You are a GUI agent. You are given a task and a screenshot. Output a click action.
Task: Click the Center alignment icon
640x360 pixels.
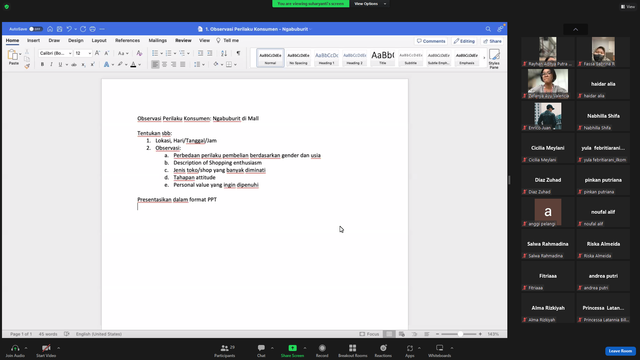tap(164, 64)
